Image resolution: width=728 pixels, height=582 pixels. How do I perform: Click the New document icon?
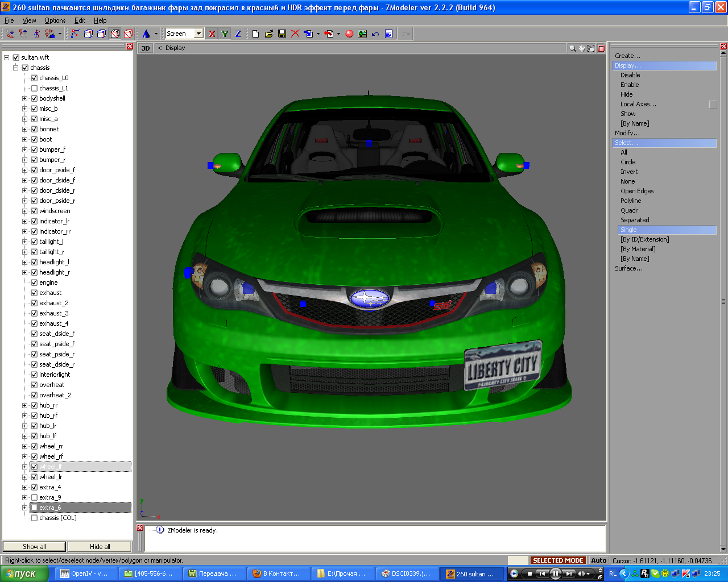(x=255, y=34)
